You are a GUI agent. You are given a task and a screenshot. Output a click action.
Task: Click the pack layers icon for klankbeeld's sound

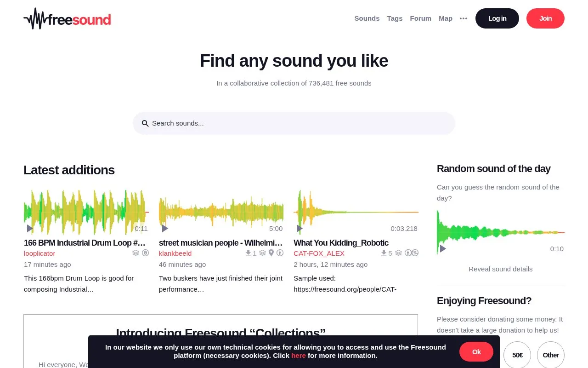(x=262, y=253)
